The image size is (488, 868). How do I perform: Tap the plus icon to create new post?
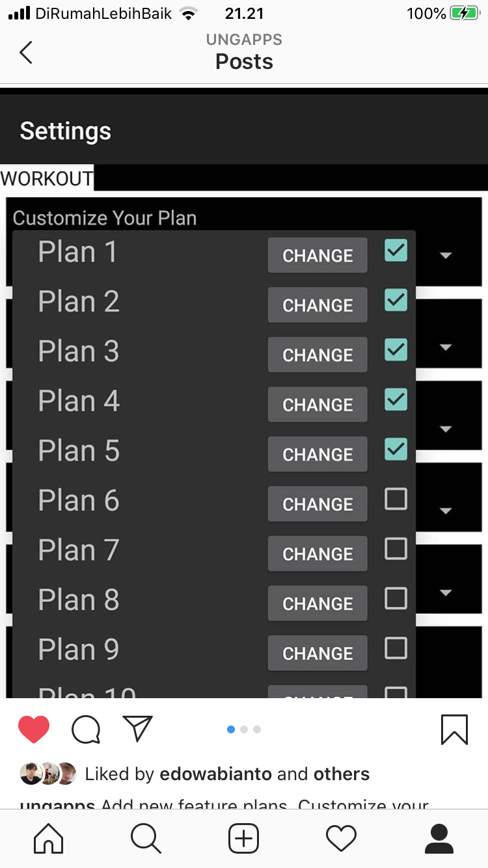[243, 839]
